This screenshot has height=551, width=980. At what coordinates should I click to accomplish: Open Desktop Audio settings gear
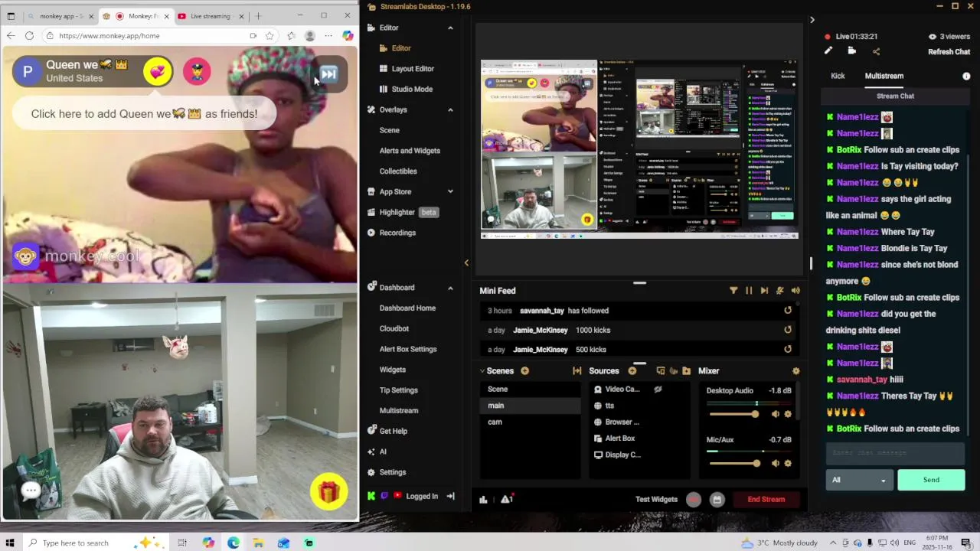pos(788,414)
